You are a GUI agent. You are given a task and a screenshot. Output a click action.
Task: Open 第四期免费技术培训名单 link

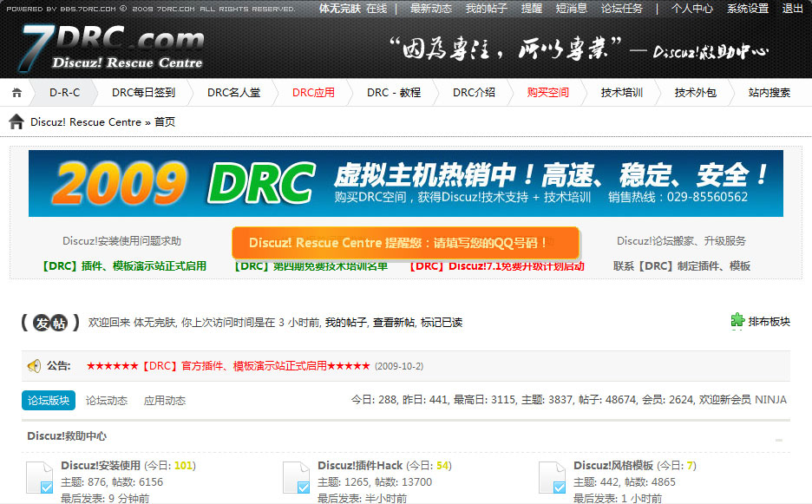point(311,266)
